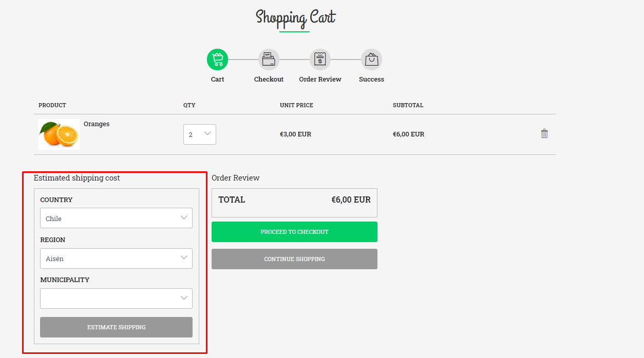The height and width of the screenshot is (358, 644).
Task: Click the green Cart step icon
Action: coord(218,59)
